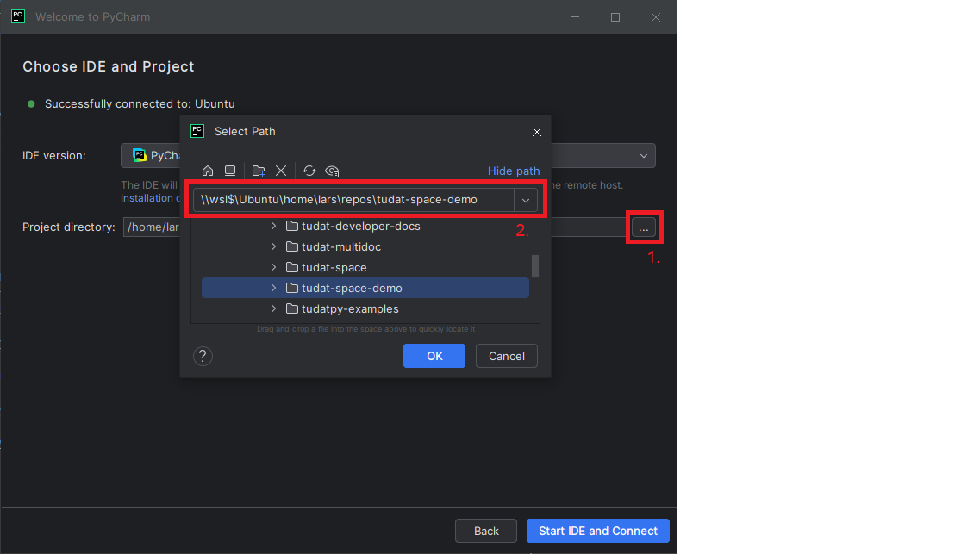The height and width of the screenshot is (554, 980).
Task: Select tudat-space-demo folder row
Action: click(365, 288)
